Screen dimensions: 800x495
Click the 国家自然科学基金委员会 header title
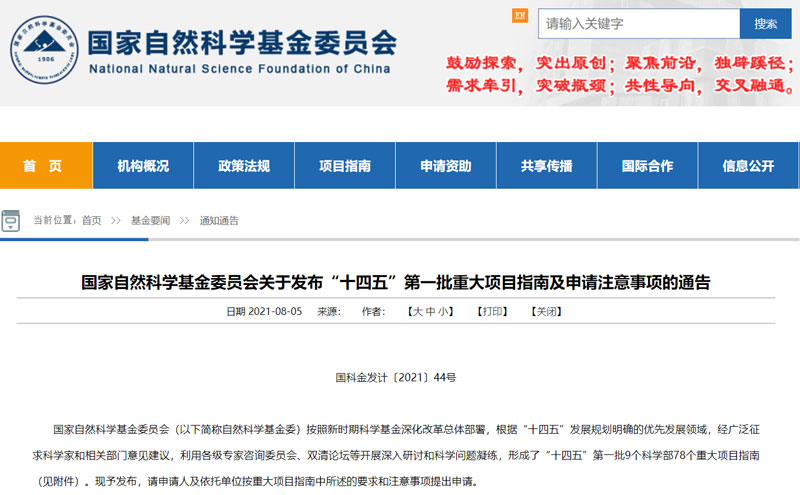click(242, 42)
